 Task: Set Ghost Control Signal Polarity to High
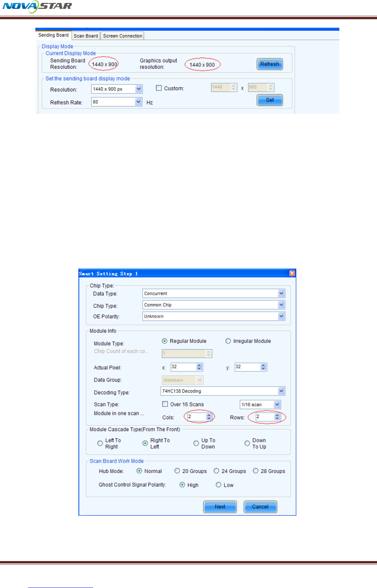point(182,485)
